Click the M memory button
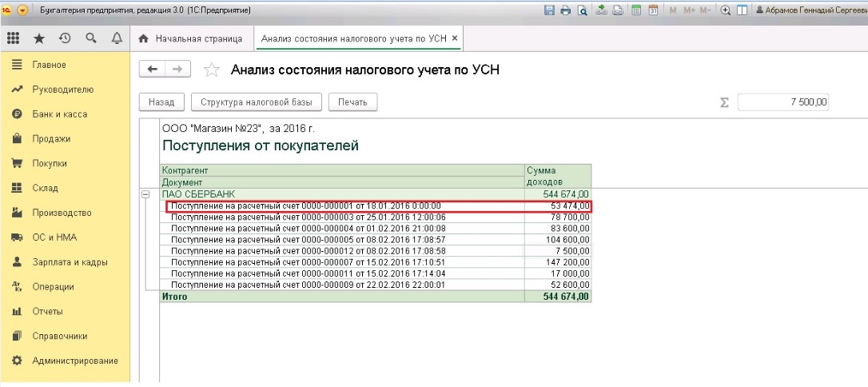The image size is (868, 387). click(x=673, y=10)
